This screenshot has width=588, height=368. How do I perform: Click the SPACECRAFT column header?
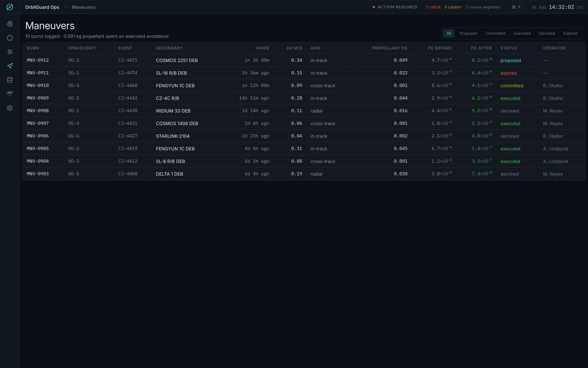point(82,48)
